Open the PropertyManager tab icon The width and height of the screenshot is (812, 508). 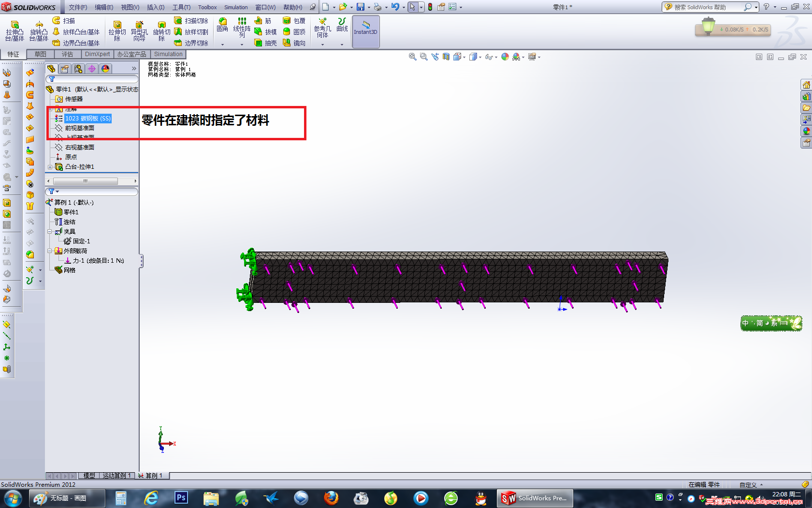click(65, 69)
